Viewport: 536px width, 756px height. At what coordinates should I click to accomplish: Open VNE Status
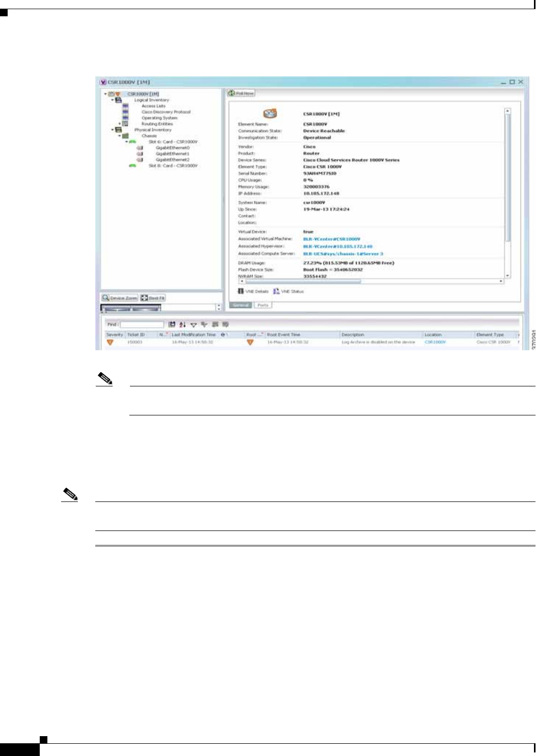(x=288, y=291)
